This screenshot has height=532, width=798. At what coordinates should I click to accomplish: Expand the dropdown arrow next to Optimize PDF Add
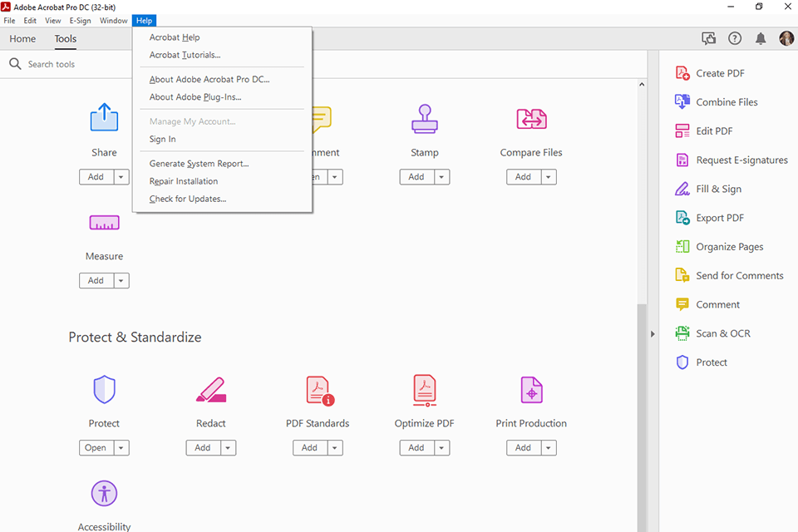click(x=441, y=447)
